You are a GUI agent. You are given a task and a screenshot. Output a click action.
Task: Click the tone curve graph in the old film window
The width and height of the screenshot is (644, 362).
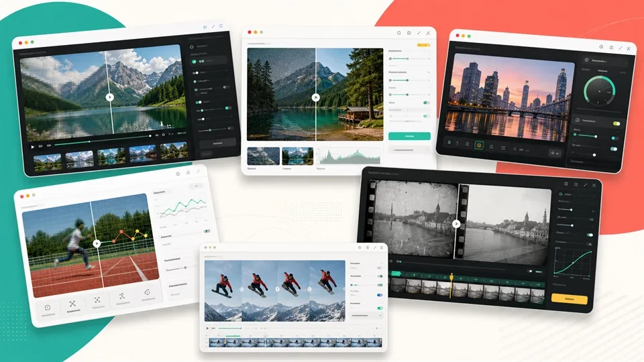coord(572,262)
